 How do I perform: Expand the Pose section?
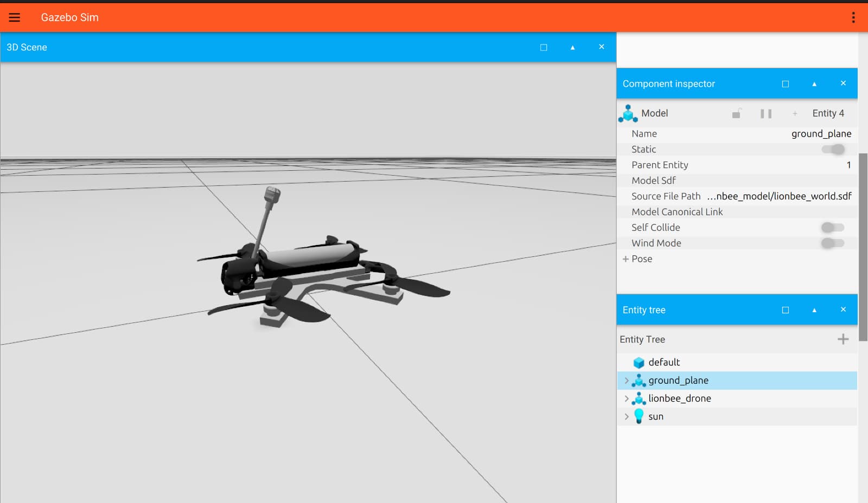626,259
